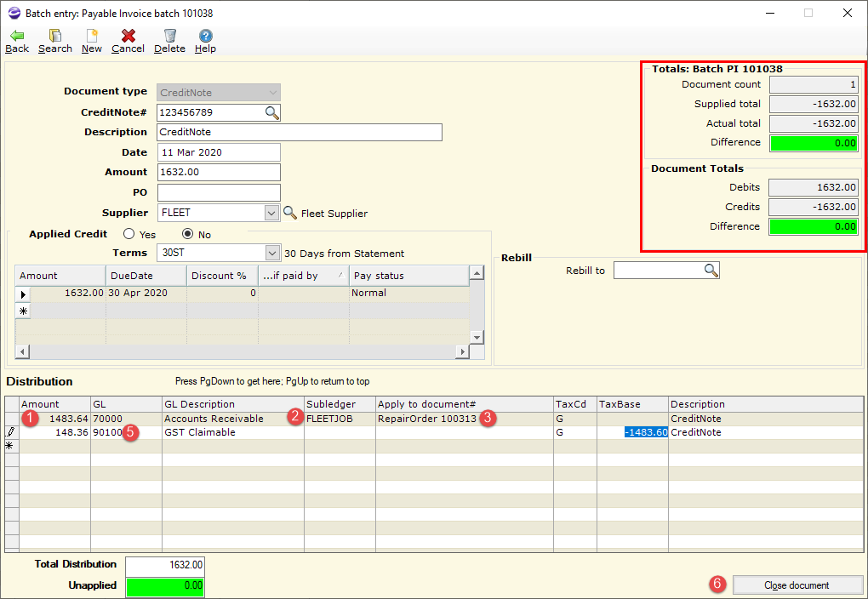This screenshot has width=868, height=599.
Task: Click the red Cancel icon
Action: point(128,36)
